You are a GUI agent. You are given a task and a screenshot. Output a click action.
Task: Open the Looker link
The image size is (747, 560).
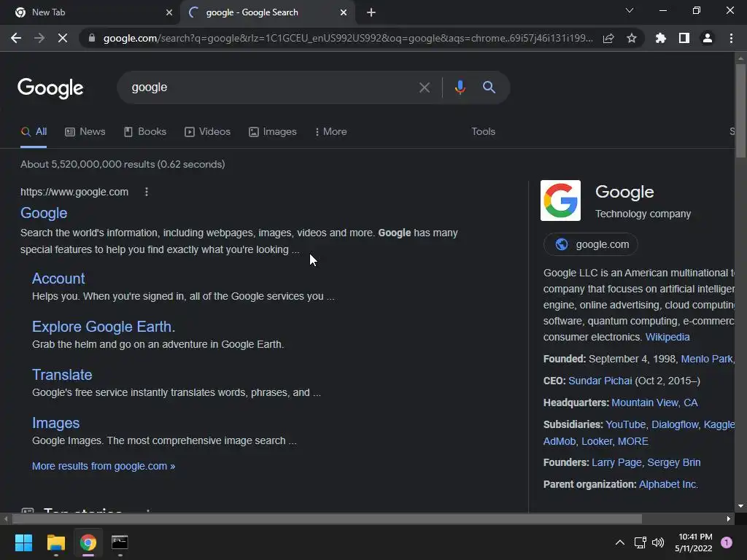pyautogui.click(x=597, y=441)
